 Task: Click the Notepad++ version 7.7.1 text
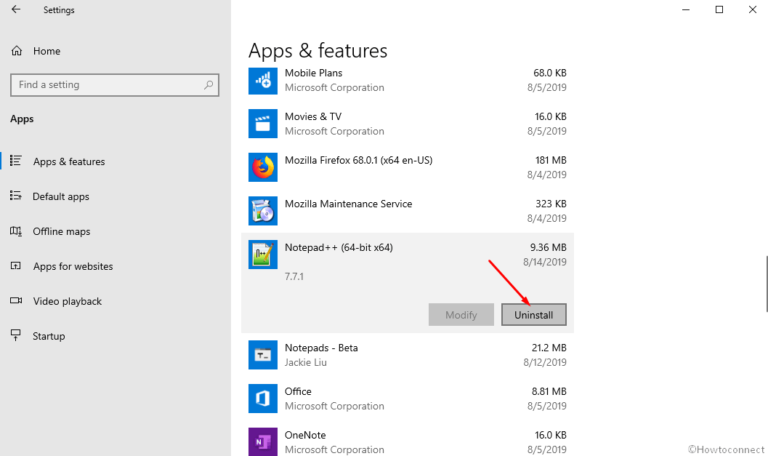[x=294, y=276]
